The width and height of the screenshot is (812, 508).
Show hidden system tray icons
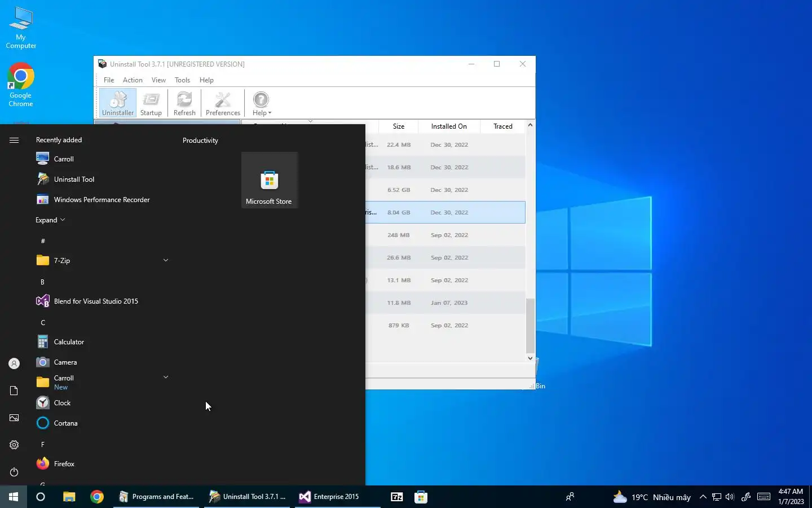(703, 497)
